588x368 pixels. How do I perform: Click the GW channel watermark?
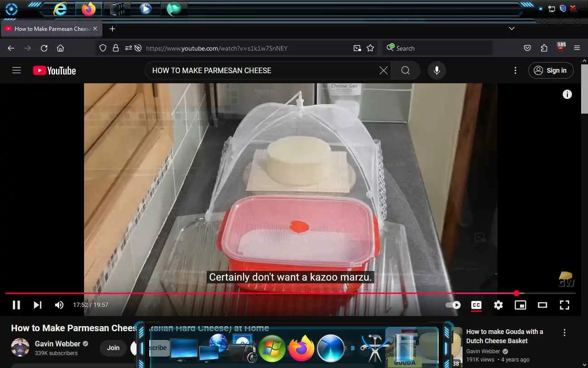click(566, 279)
